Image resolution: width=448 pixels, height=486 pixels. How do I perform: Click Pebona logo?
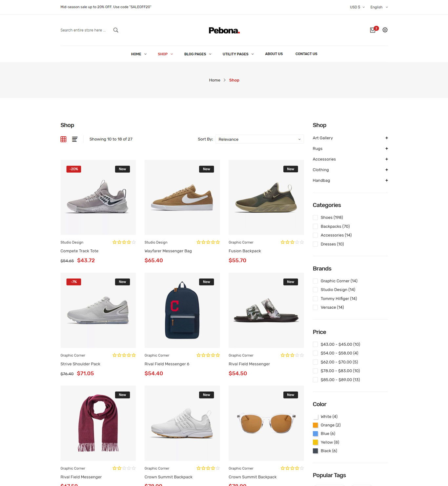click(224, 30)
